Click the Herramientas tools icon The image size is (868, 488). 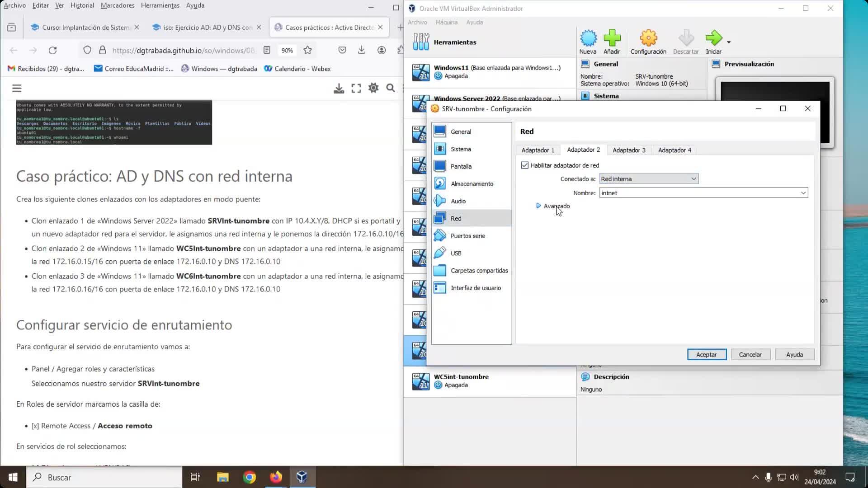pos(421,42)
